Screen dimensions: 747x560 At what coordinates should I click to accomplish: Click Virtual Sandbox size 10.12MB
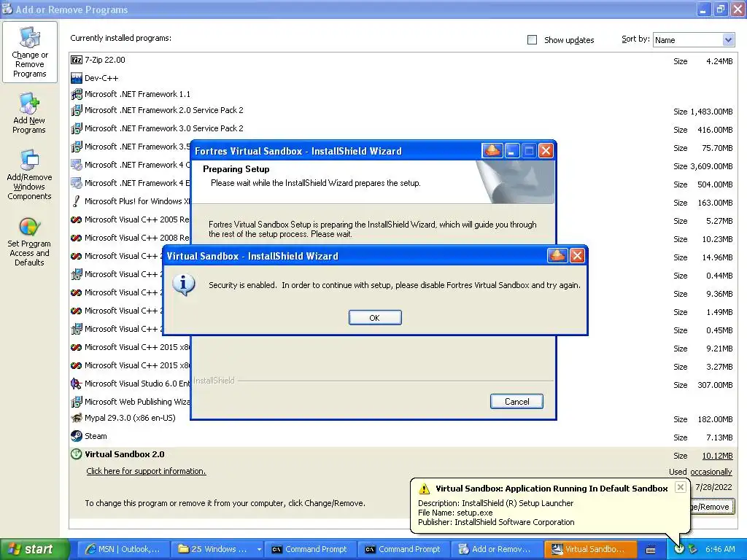[x=718, y=456]
